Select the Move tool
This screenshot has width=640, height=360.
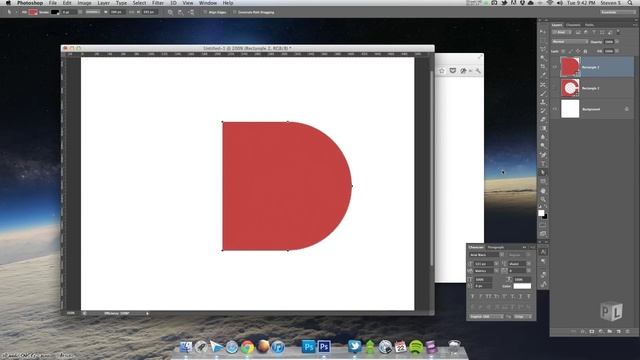[x=543, y=31]
